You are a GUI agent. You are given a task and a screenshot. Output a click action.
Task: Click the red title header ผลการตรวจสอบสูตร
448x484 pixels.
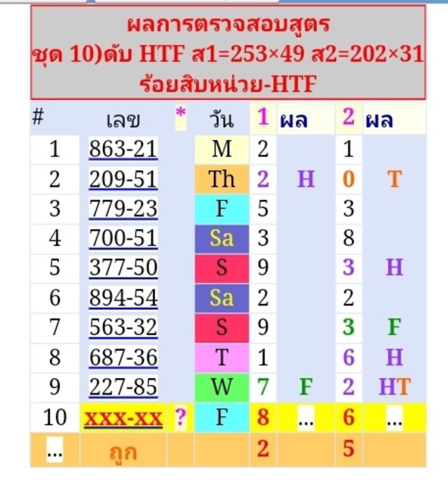pyautogui.click(x=229, y=25)
